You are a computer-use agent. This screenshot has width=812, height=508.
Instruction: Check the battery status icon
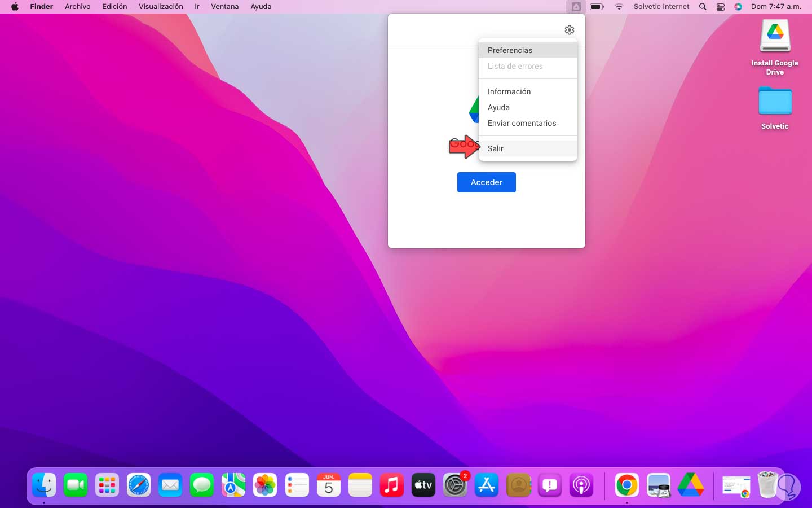[x=597, y=7]
